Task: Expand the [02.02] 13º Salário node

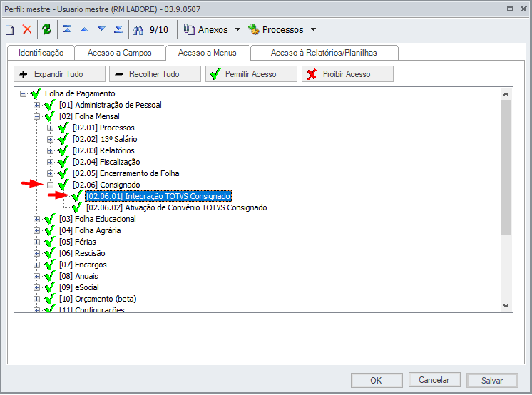Action: pos(50,139)
